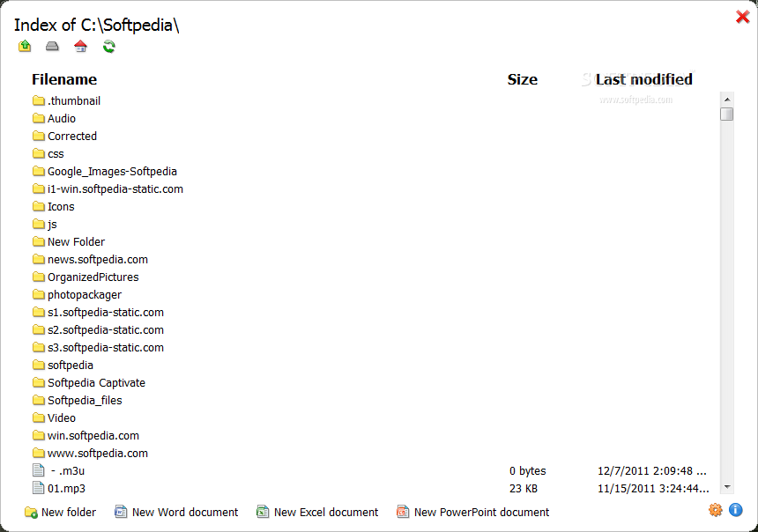Click the file icon beside 01.mp3
The width and height of the screenshot is (758, 532).
pyautogui.click(x=38, y=489)
